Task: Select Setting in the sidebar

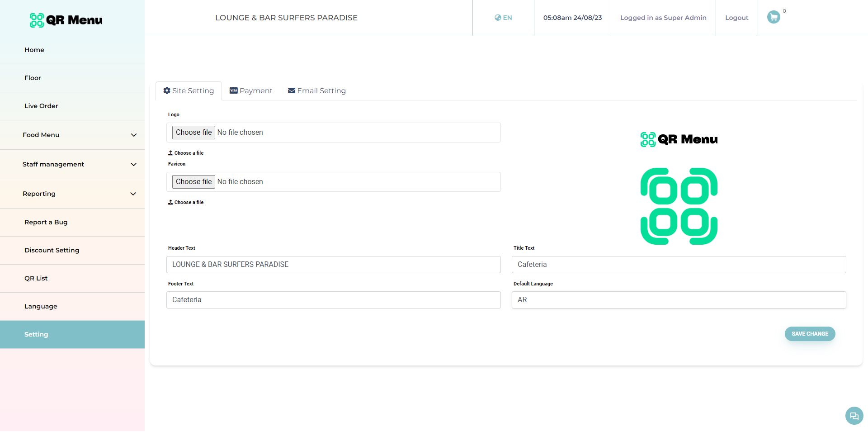Action: 72,334
